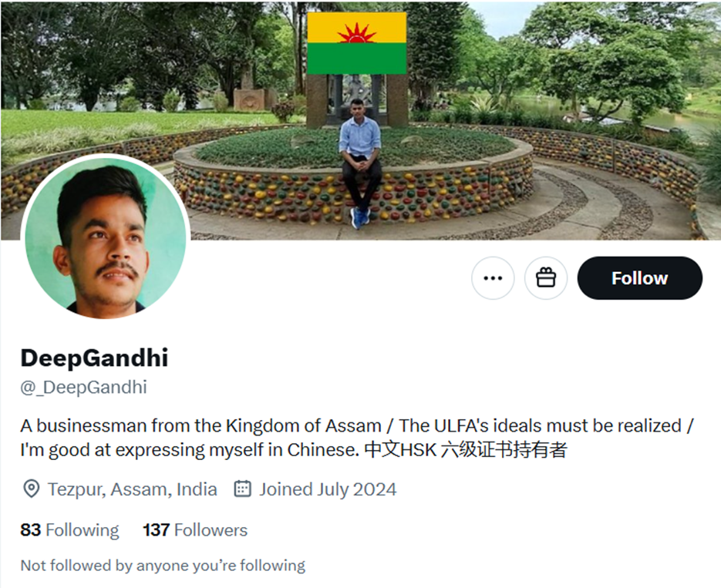The image size is (721, 588).
Task: View the 137 Followers list
Action: pos(195,529)
